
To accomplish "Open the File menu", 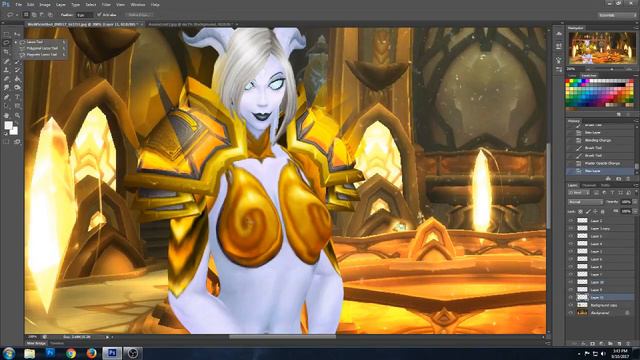I will 18,4.
